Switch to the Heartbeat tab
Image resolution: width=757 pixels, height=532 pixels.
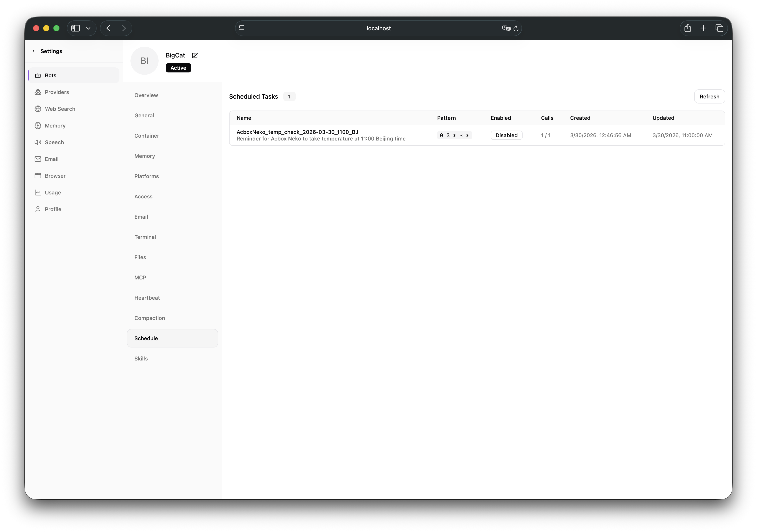[147, 298]
